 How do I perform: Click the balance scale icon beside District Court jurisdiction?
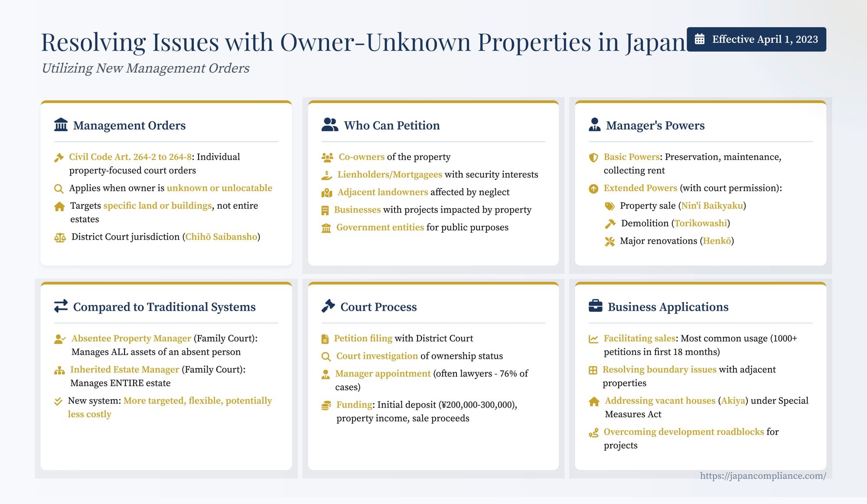(x=60, y=237)
